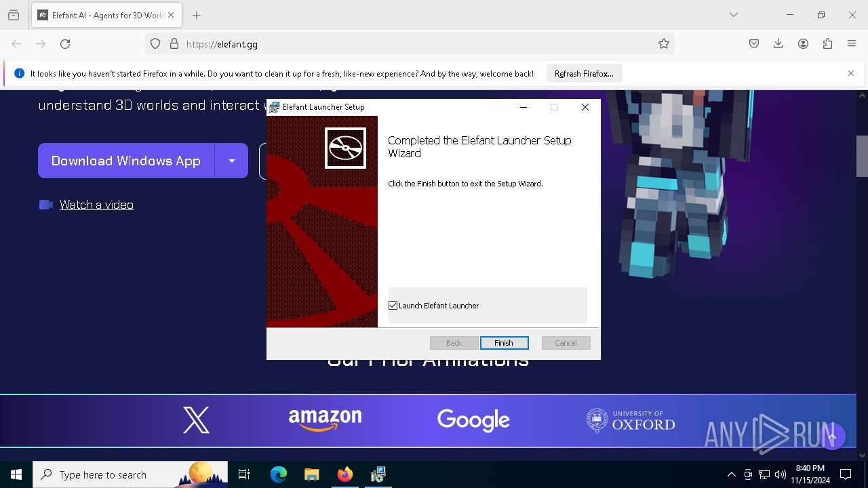The height and width of the screenshot is (488, 868).
Task: Expand the download options dropdown arrow
Action: coord(232,161)
